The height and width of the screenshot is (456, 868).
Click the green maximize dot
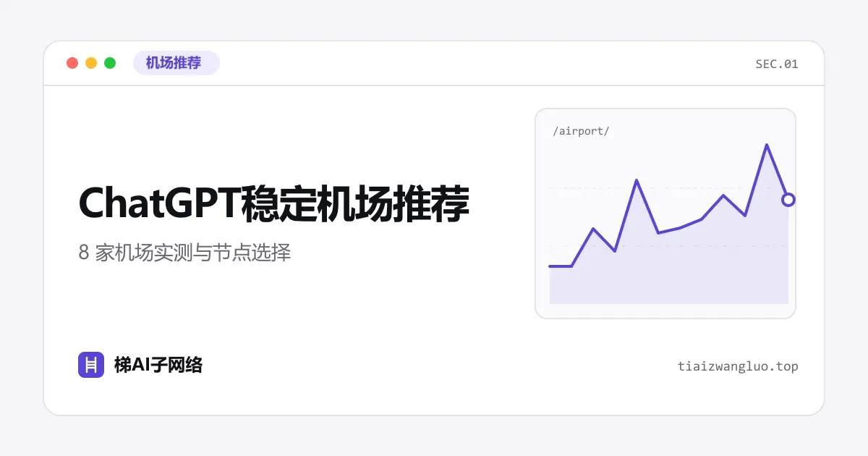[110, 63]
